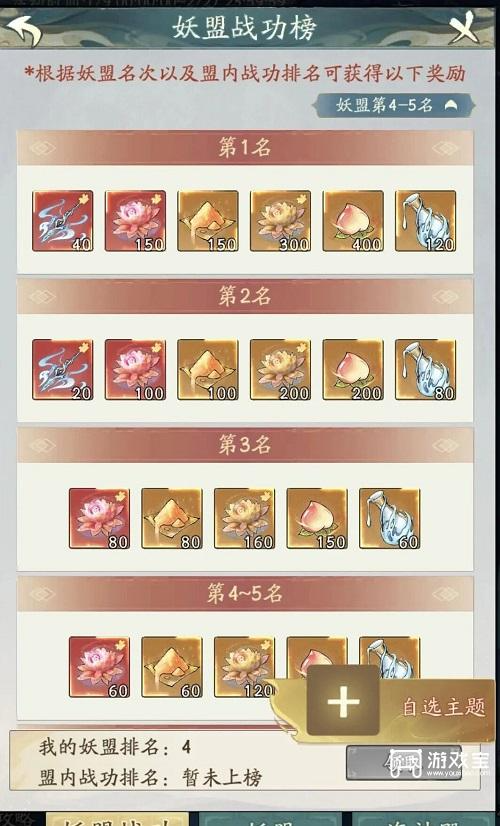Expand the 妖盟第4-5名 dropdown selector
The height and width of the screenshot is (826, 500).
[393, 105]
